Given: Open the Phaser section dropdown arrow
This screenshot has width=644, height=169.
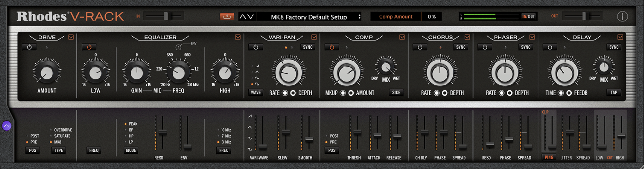Looking at the screenshot, I should coord(532,37).
